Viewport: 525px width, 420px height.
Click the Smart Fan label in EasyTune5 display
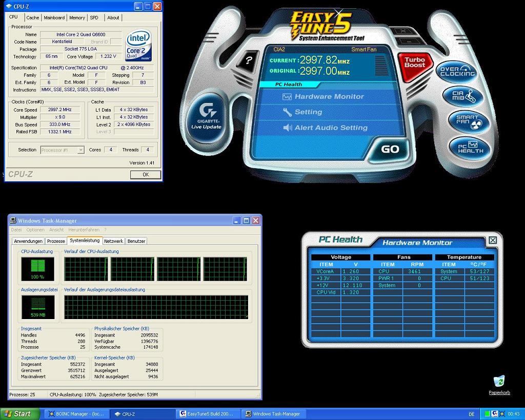[x=364, y=50]
